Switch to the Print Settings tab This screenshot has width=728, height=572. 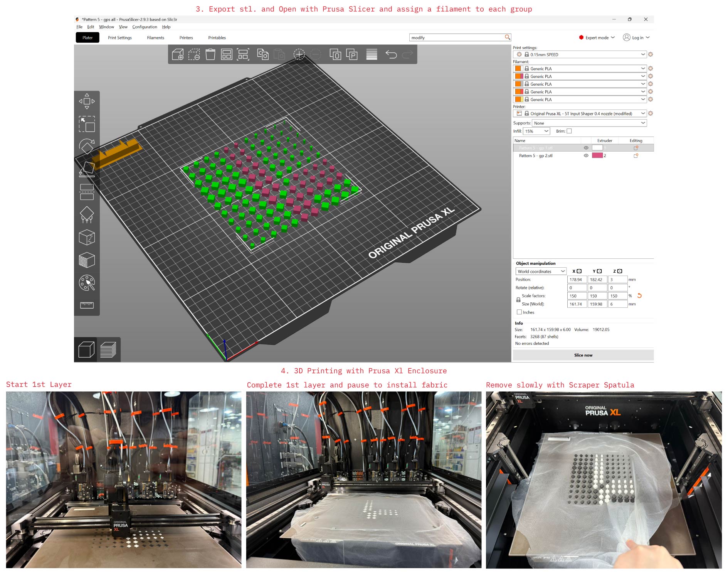tap(119, 38)
